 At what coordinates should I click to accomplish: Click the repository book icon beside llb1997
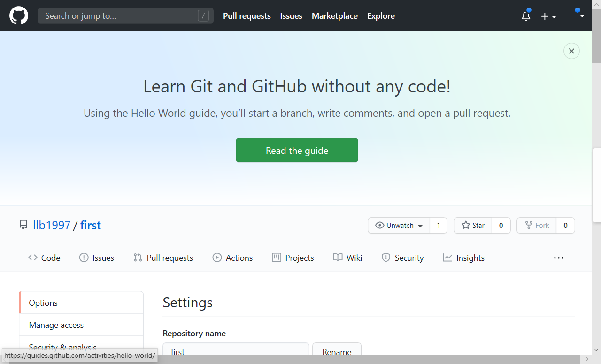(23, 225)
